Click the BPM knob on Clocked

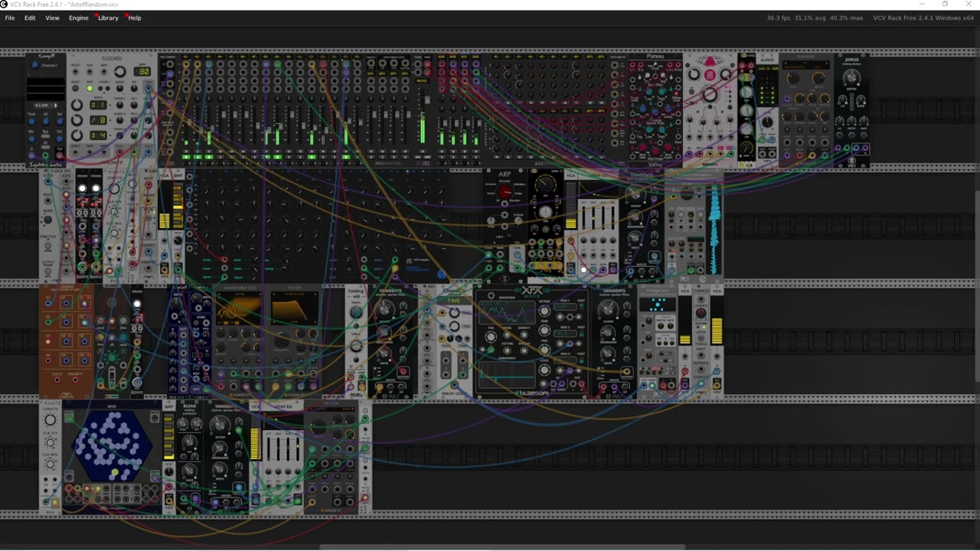click(x=120, y=71)
